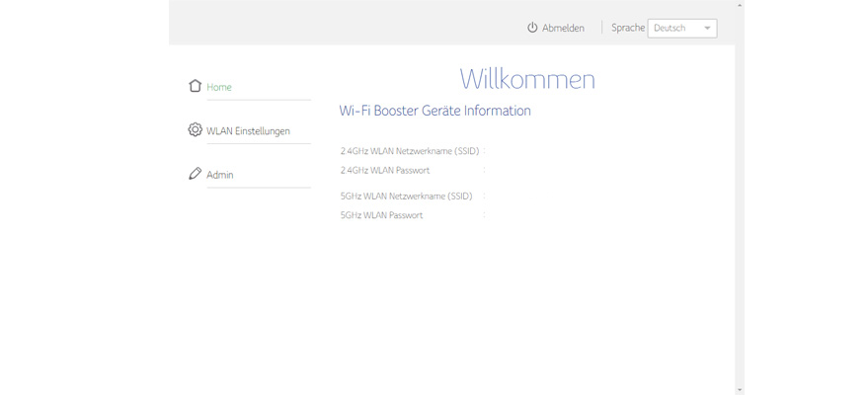Click the pencil icon next to Admin
This screenshot has height=395, width=868.
[x=195, y=174]
